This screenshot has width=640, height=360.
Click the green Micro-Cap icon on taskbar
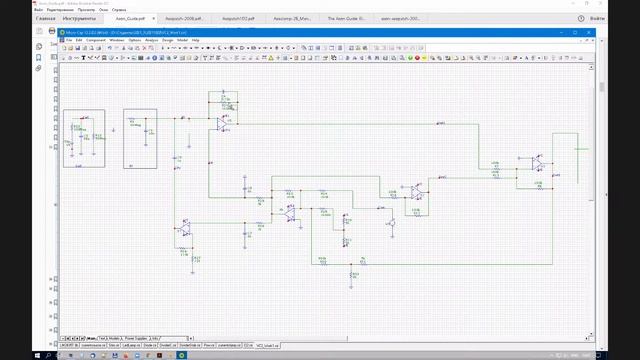pos(182,356)
